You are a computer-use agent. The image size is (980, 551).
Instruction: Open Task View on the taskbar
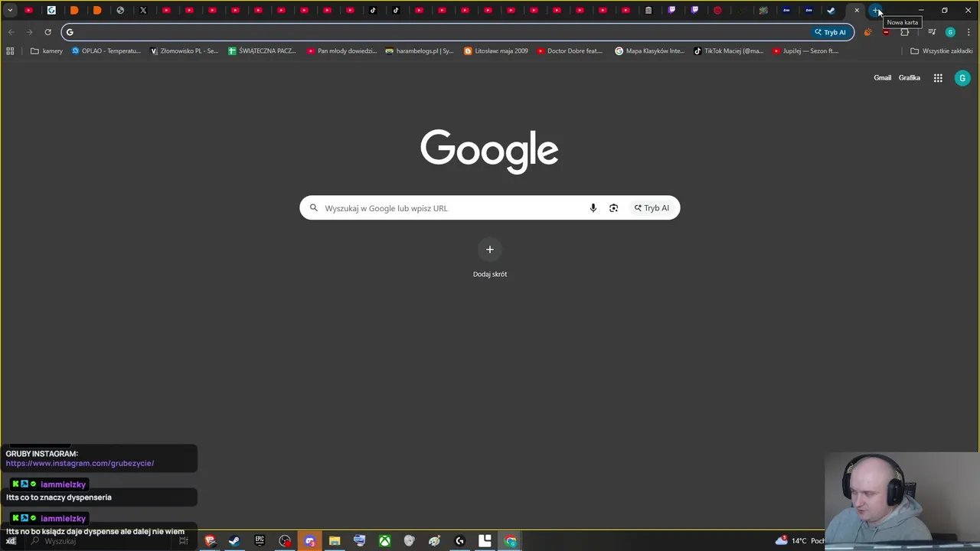pyautogui.click(x=183, y=541)
